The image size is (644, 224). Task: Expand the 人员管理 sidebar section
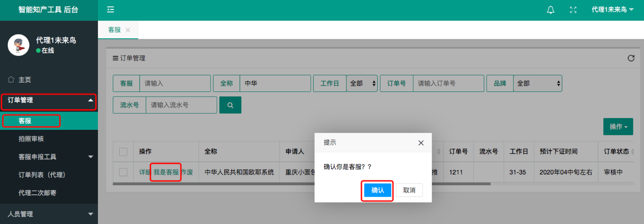[x=49, y=214]
